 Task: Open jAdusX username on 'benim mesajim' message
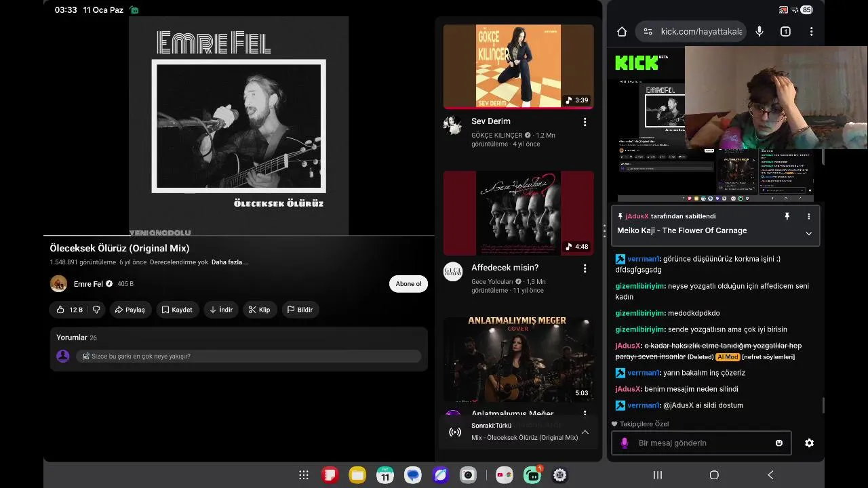(x=628, y=389)
